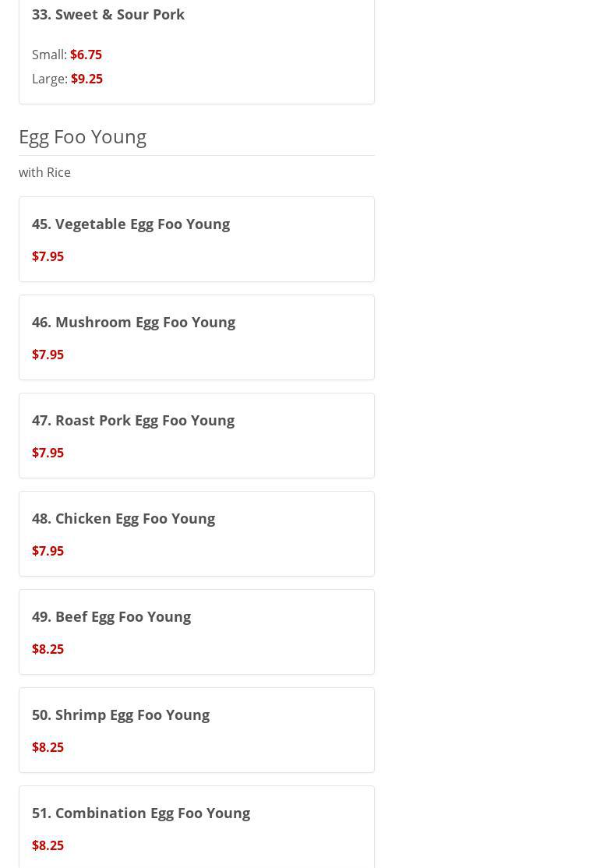Choose 47. Roast Pork Egg Foo Young
600x868 pixels.
(x=133, y=420)
